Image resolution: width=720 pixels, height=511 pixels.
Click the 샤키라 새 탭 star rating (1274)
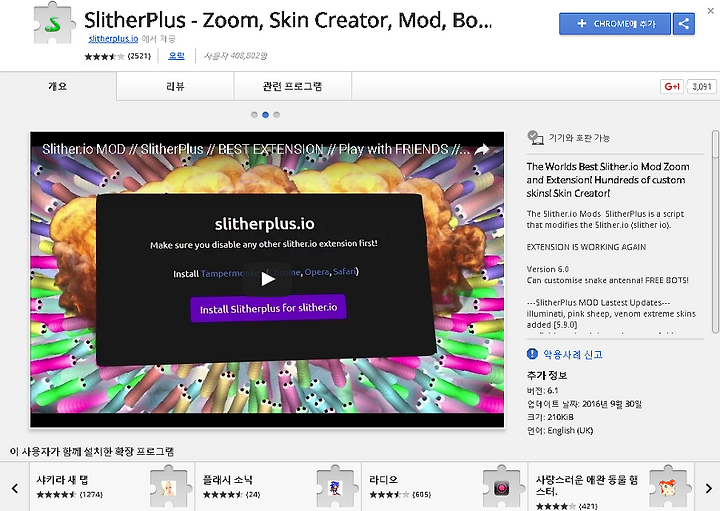70,494
